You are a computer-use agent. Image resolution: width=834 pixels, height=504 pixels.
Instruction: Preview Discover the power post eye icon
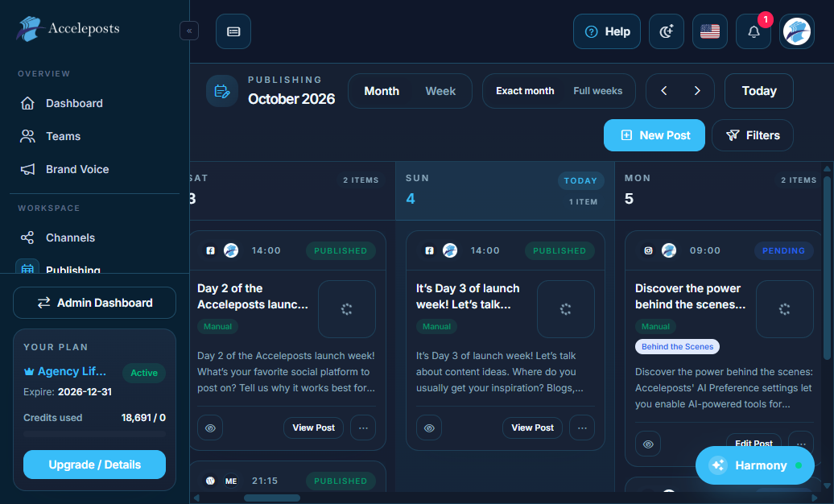click(648, 444)
